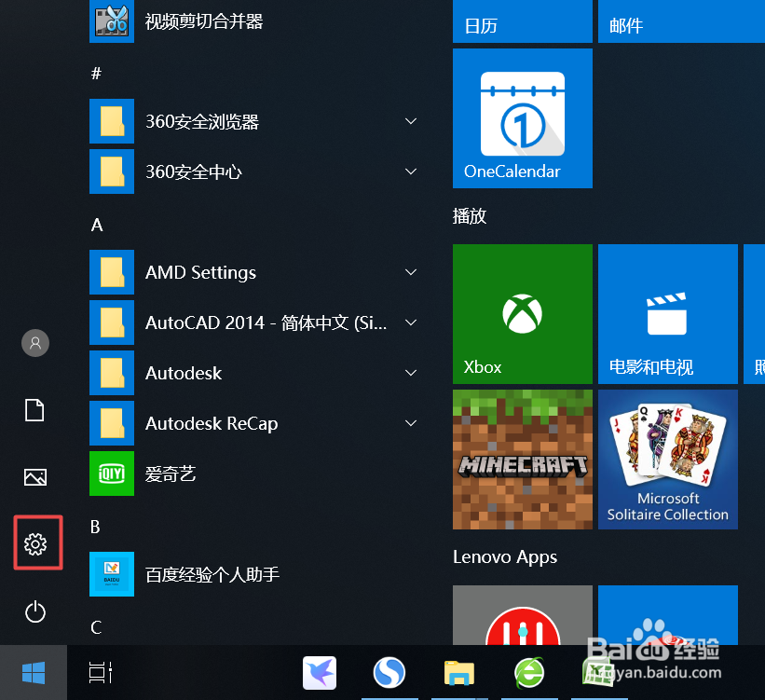Viewport: 765px width, 700px height.
Task: Open the red Lenovo app tile
Action: pyautogui.click(x=523, y=615)
